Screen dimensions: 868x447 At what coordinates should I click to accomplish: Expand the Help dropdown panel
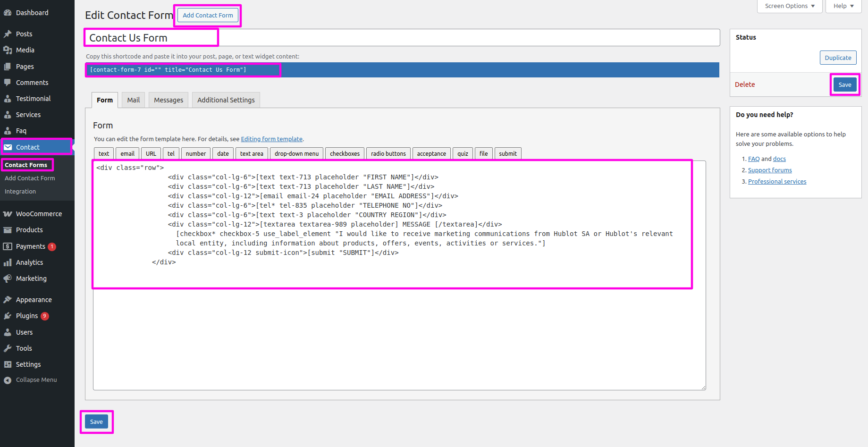pos(843,6)
